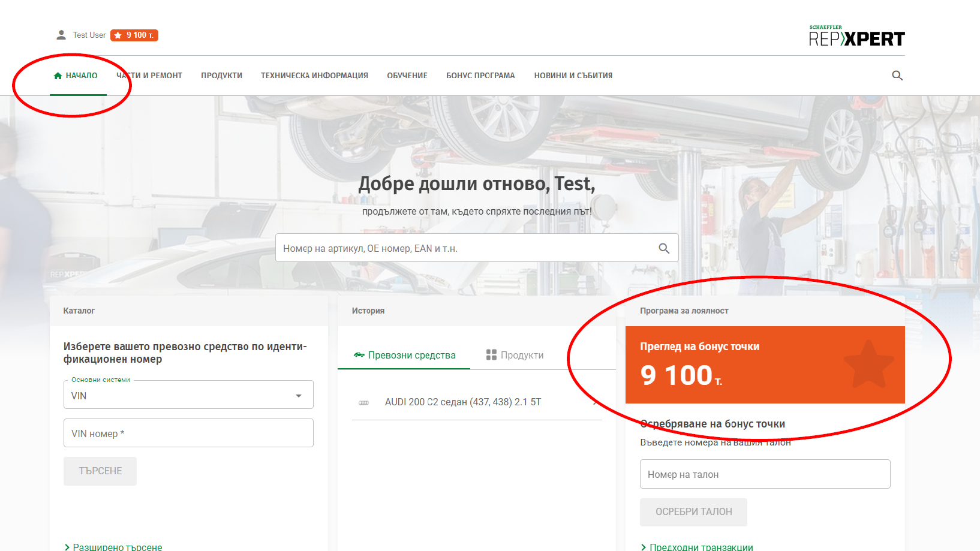Image resolution: width=980 pixels, height=551 pixels.
Task: Open the Предходни транзакции link
Action: pos(697,547)
